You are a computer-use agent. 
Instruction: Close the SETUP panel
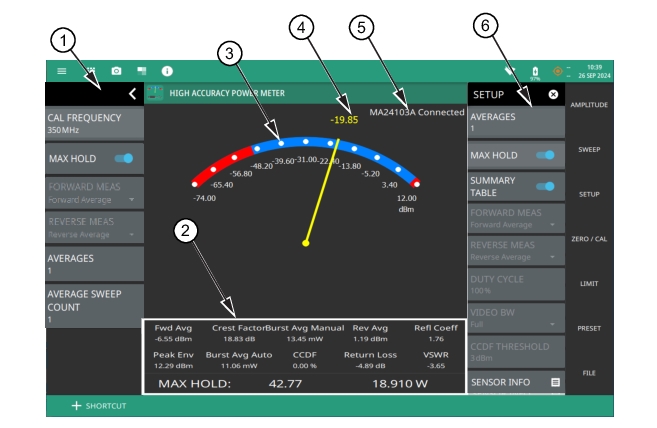pos(553,93)
